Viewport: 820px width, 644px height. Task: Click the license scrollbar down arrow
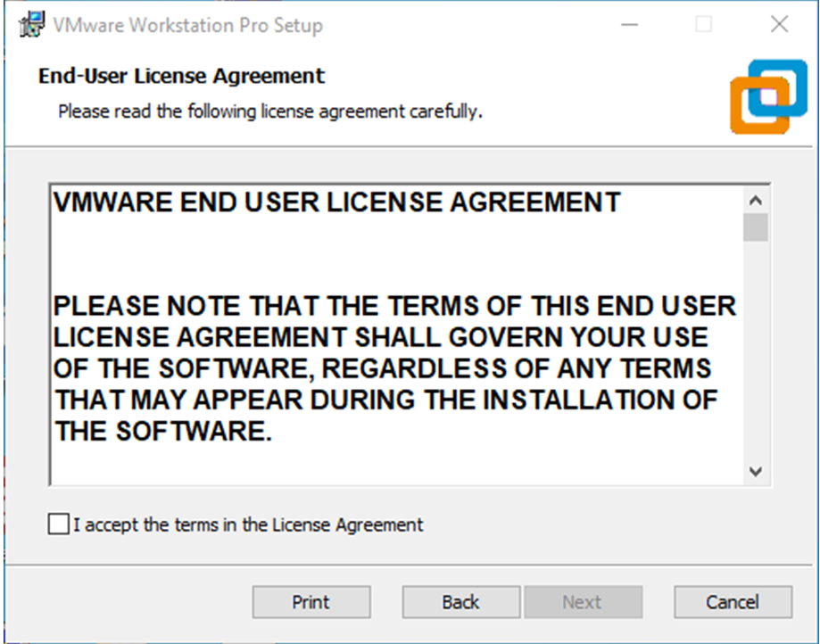tap(755, 471)
